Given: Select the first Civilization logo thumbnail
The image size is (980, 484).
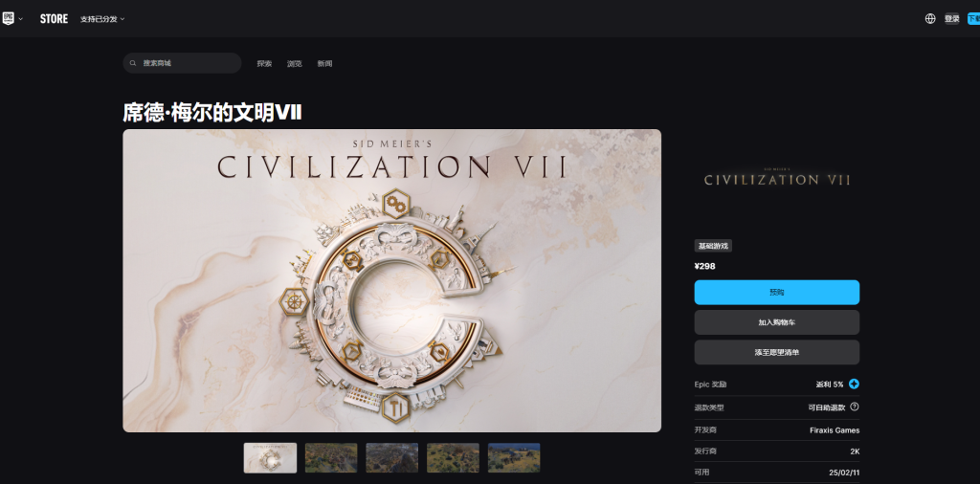Looking at the screenshot, I should [x=270, y=458].
